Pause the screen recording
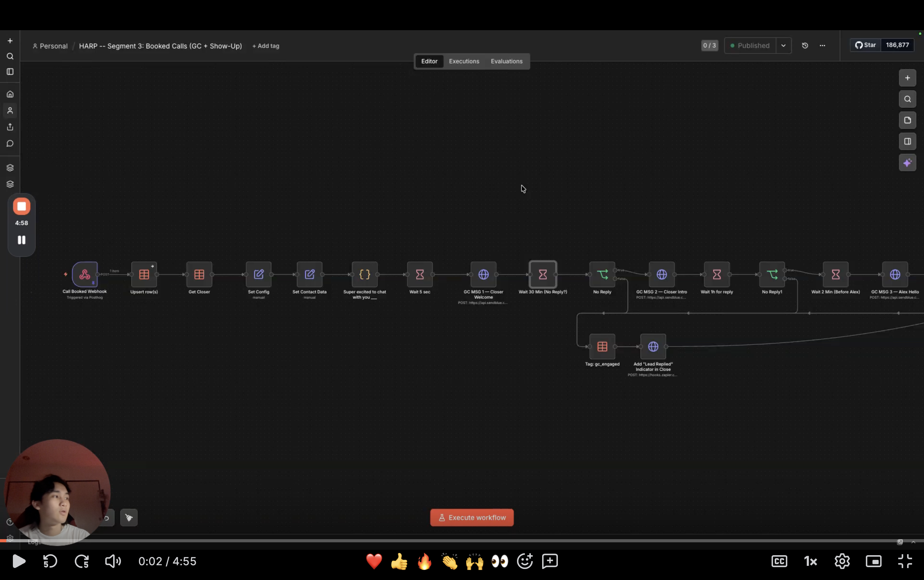This screenshot has height=580, width=924. point(21,240)
